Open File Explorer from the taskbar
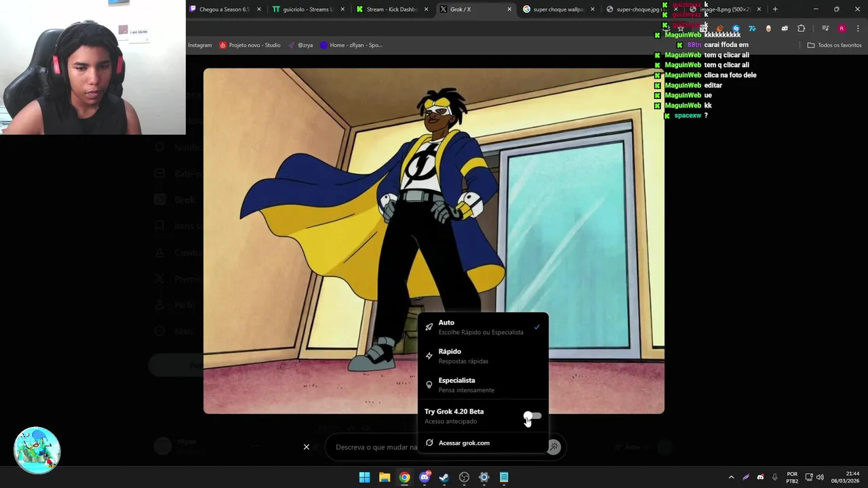 pos(384,477)
